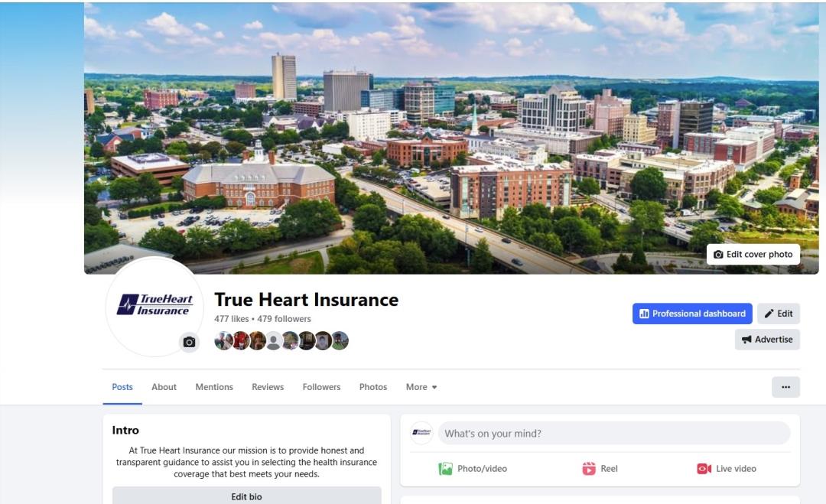View the Followers tab
Image resolution: width=826 pixels, height=504 pixels.
click(321, 387)
